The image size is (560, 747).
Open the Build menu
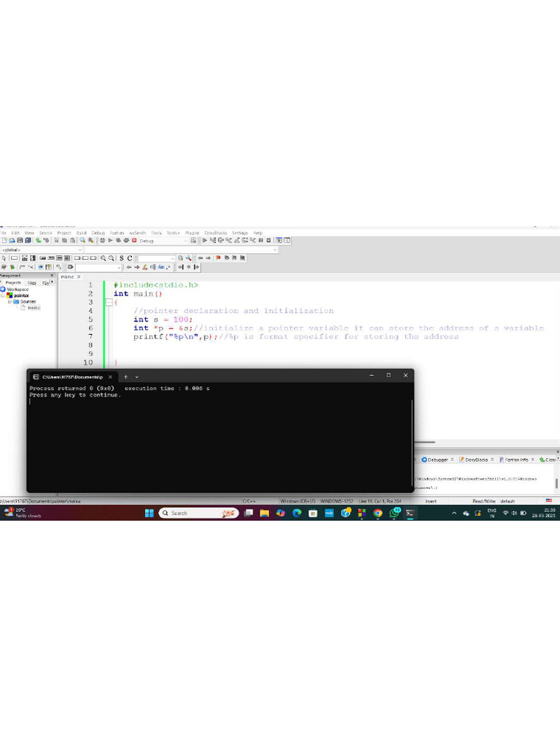(82, 233)
